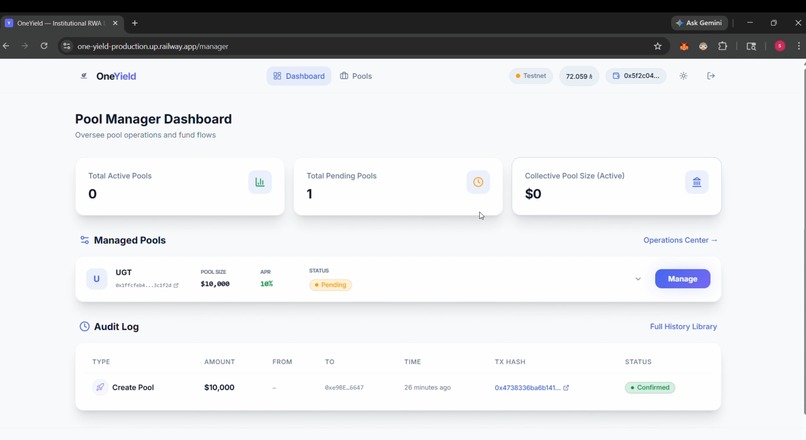Switch to the Pools nav tab

(x=356, y=76)
